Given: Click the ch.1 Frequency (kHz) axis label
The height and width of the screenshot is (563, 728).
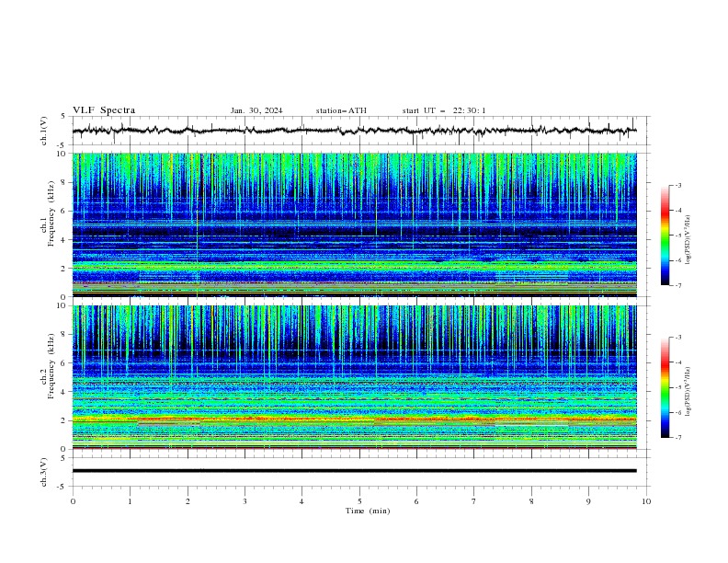Looking at the screenshot, I should [x=48, y=213].
